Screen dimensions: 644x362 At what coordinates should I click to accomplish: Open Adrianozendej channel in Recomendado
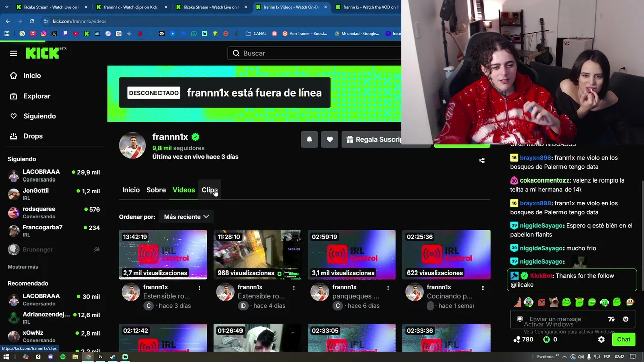tap(54, 318)
